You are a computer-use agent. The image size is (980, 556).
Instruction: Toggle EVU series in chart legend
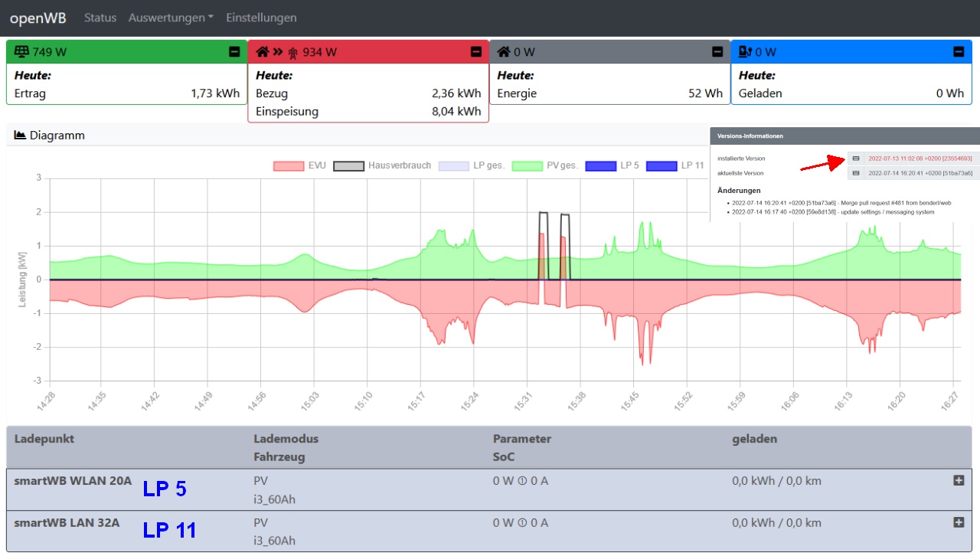(x=299, y=165)
